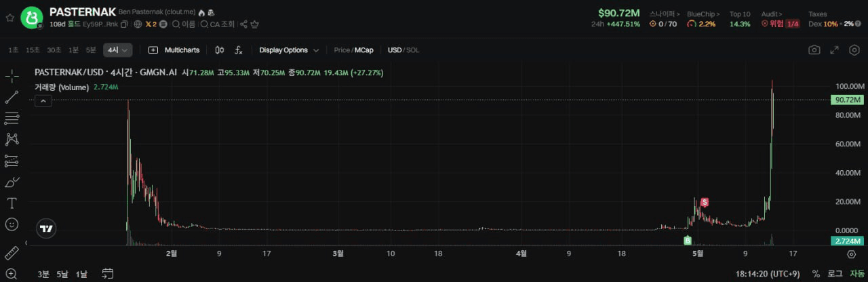Select the 5분 timeframe
Viewport: 868px width, 282px height.
click(91, 50)
